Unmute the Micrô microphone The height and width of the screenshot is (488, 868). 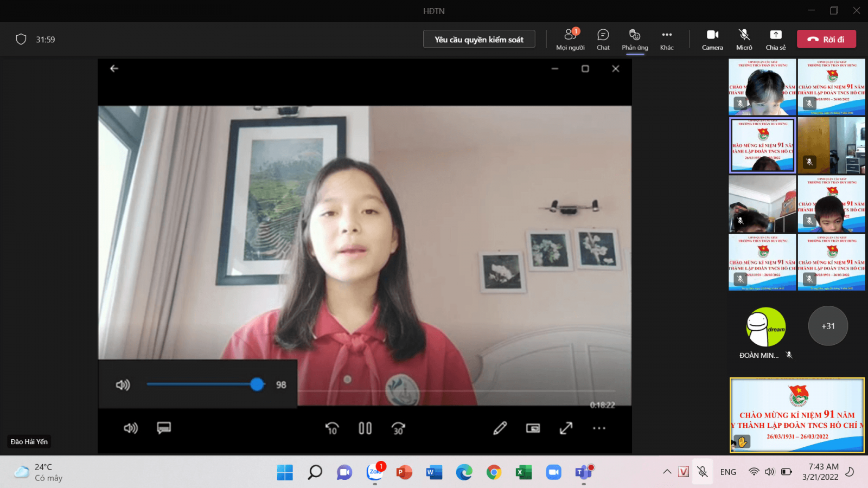(744, 39)
